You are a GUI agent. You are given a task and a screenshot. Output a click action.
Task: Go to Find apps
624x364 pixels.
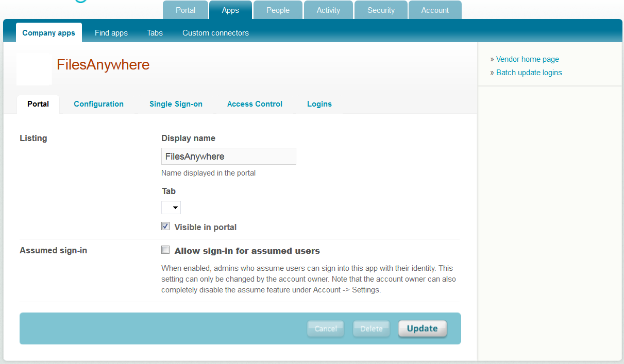pyautogui.click(x=111, y=33)
